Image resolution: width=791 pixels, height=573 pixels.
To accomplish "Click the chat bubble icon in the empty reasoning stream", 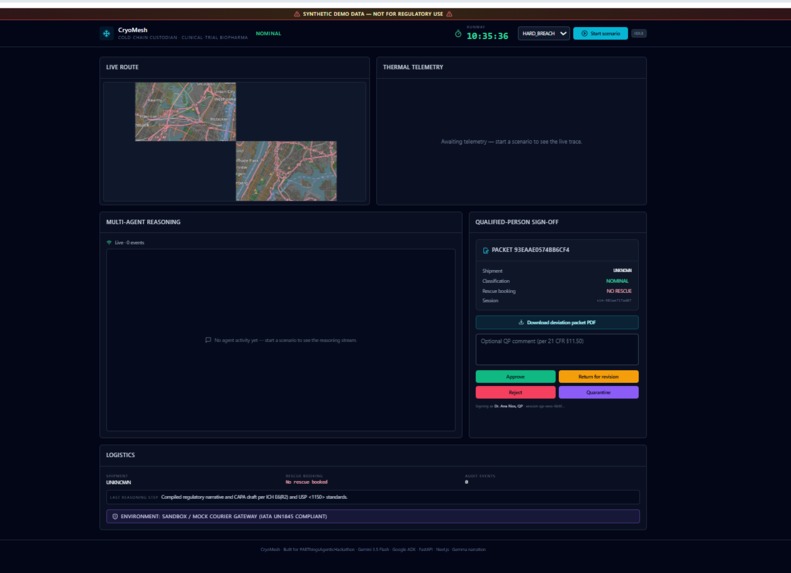I will [x=208, y=340].
